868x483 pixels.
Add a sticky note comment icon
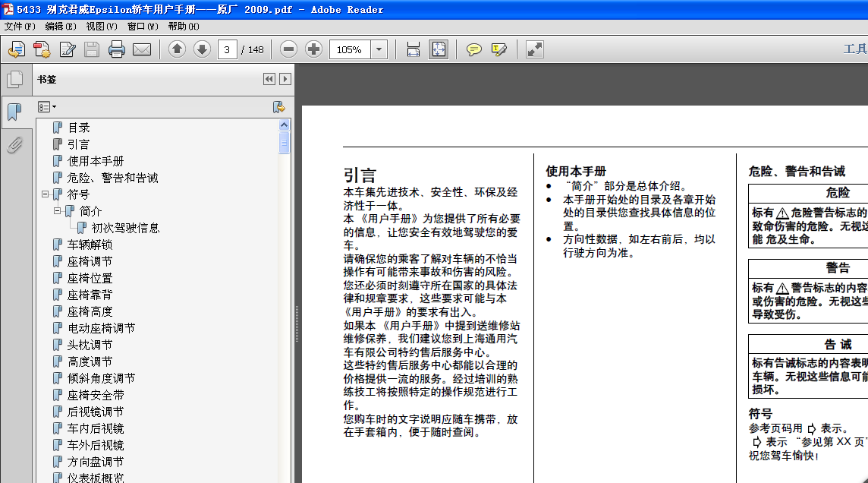pos(474,49)
